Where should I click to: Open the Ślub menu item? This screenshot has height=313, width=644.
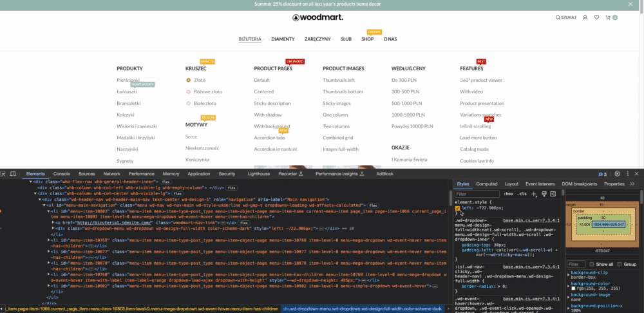click(x=346, y=39)
